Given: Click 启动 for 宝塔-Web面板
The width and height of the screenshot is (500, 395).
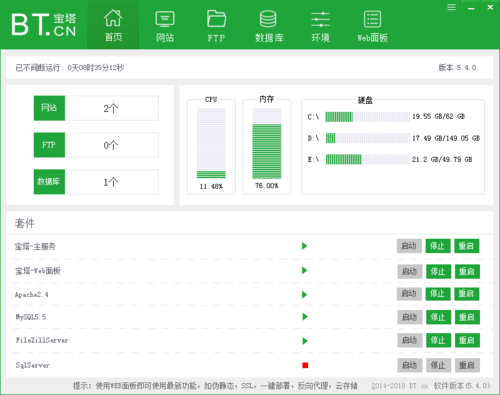Looking at the screenshot, I should pyautogui.click(x=410, y=271).
